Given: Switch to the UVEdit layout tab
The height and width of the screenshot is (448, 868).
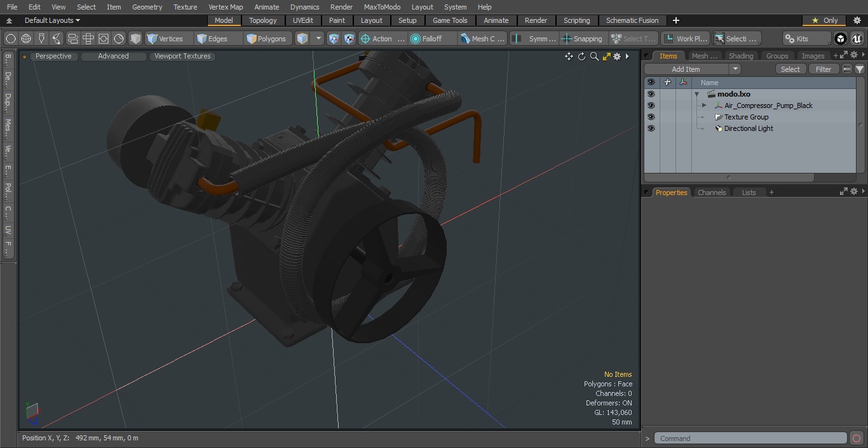Looking at the screenshot, I should 303,20.
